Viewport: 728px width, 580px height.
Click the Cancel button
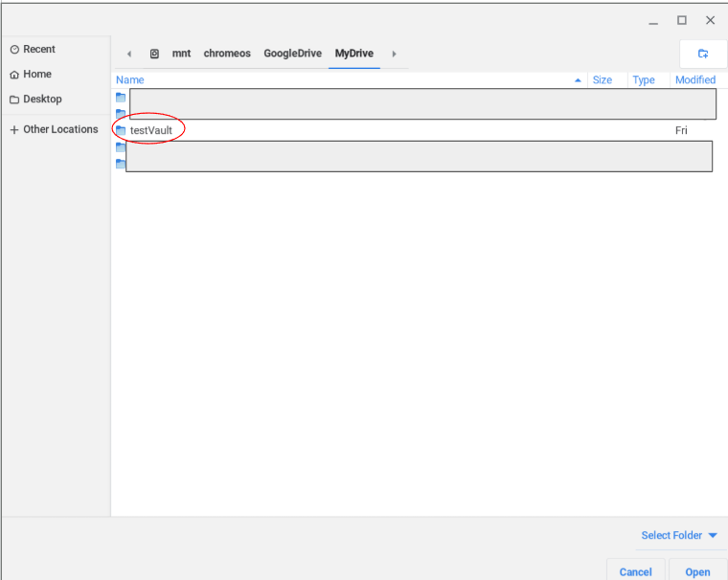[x=636, y=571]
